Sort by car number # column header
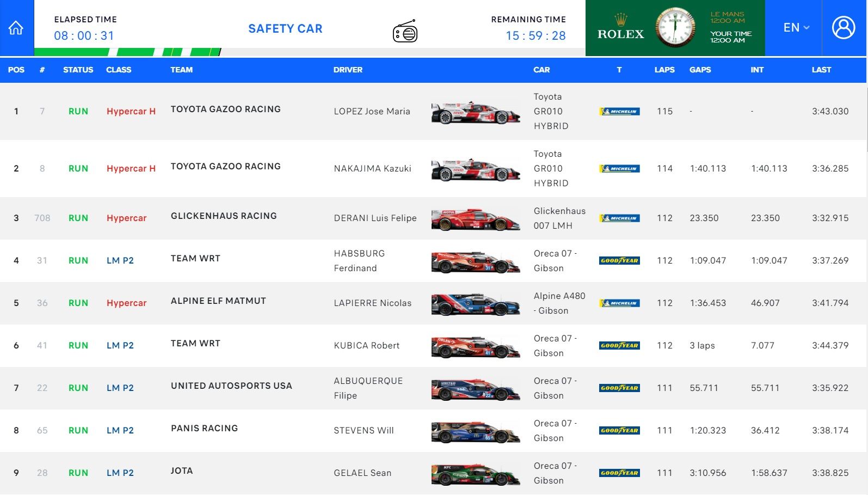The width and height of the screenshot is (868, 495). pos(42,70)
